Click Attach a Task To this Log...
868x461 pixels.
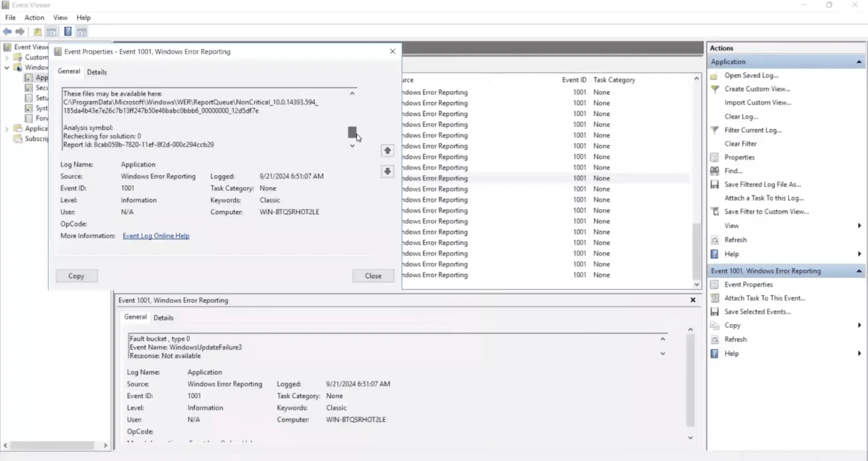[x=764, y=198]
